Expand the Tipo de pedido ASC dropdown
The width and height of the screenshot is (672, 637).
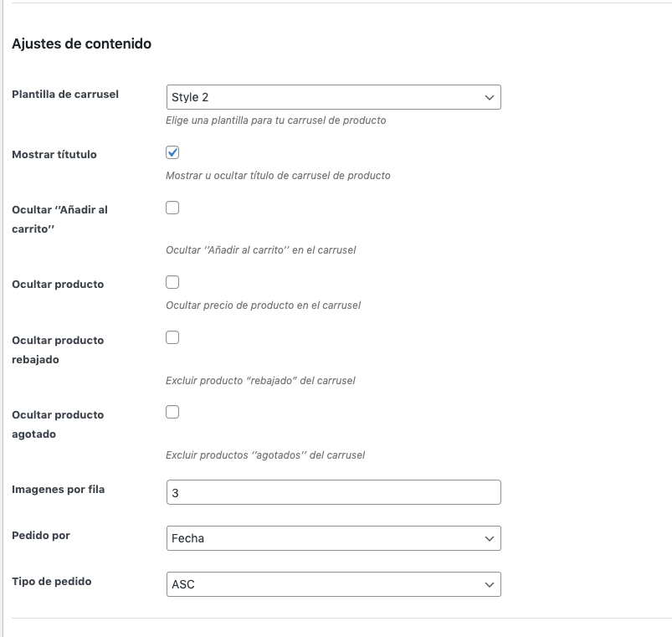(x=333, y=584)
